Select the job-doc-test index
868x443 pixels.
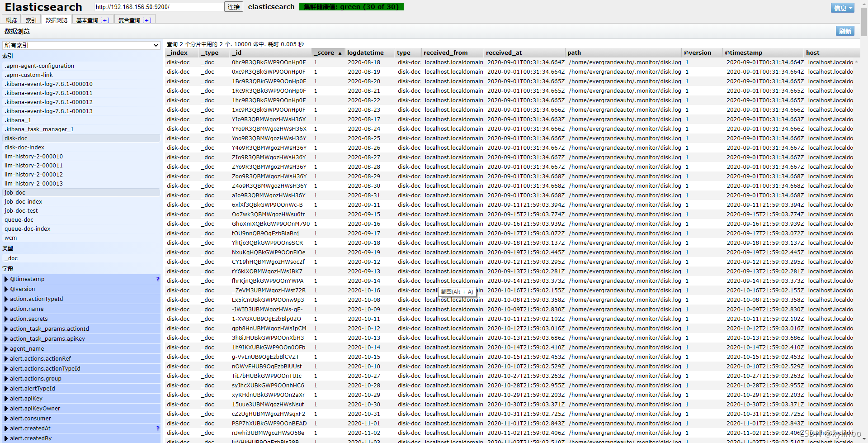point(81,210)
